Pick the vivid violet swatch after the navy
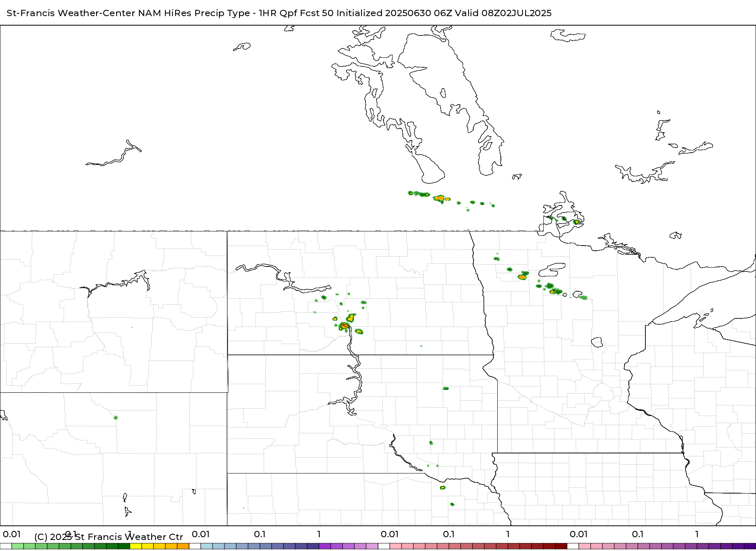This screenshot has width=756, height=551. click(x=325, y=546)
